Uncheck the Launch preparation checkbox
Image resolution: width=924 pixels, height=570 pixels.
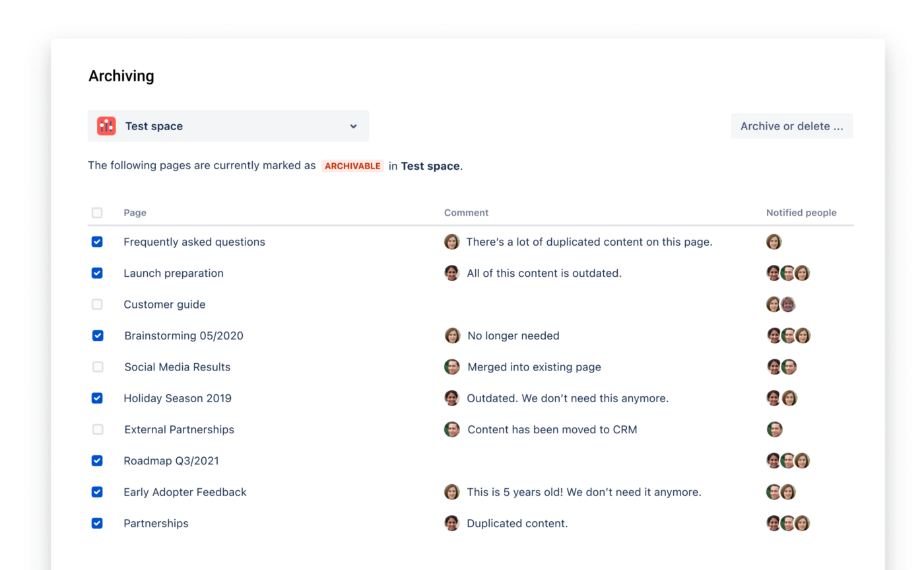(97, 273)
